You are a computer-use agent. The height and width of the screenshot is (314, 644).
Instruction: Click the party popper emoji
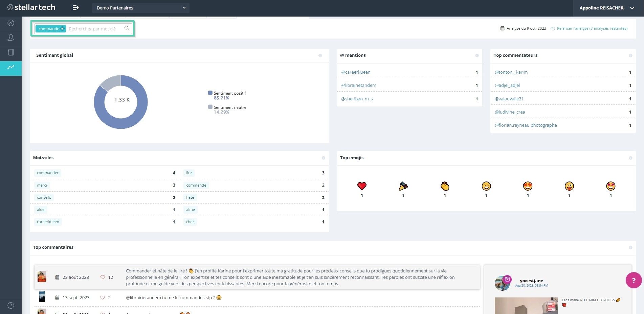tap(403, 186)
